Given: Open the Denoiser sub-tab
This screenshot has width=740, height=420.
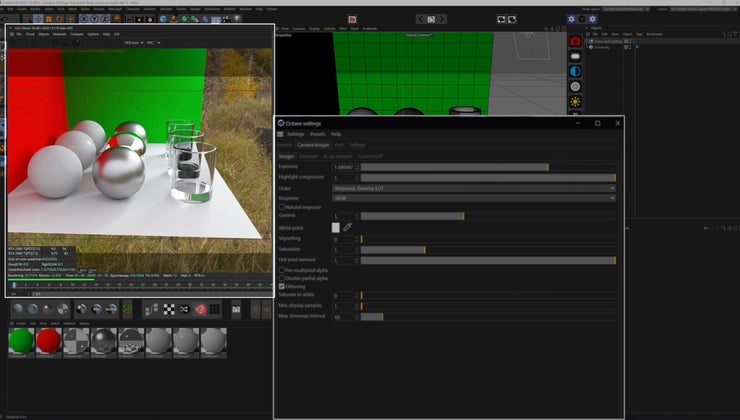Looking at the screenshot, I should click(x=308, y=156).
